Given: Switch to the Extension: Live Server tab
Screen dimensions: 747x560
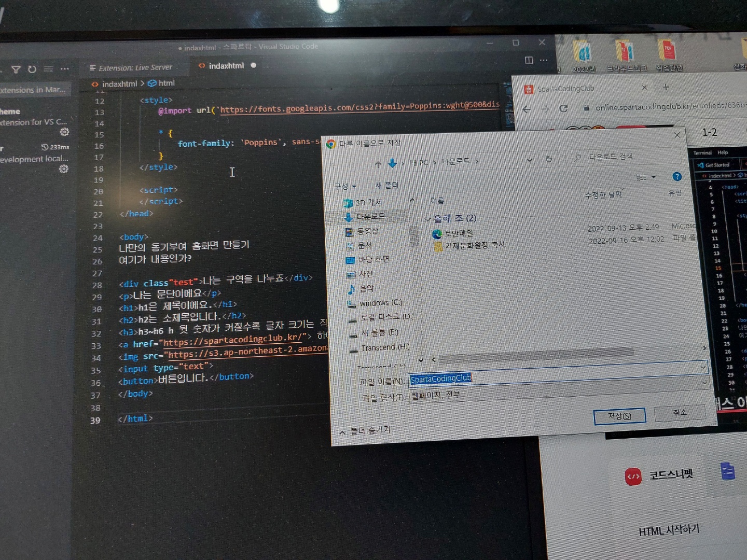Looking at the screenshot, I should [131, 67].
